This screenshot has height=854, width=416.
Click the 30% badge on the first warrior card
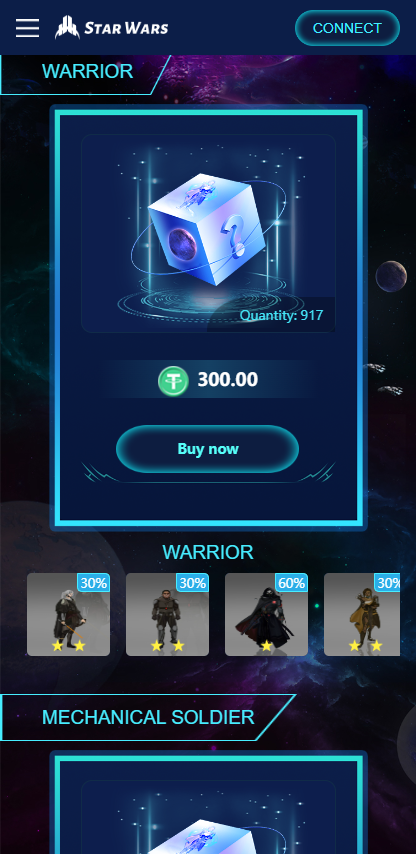point(94,583)
